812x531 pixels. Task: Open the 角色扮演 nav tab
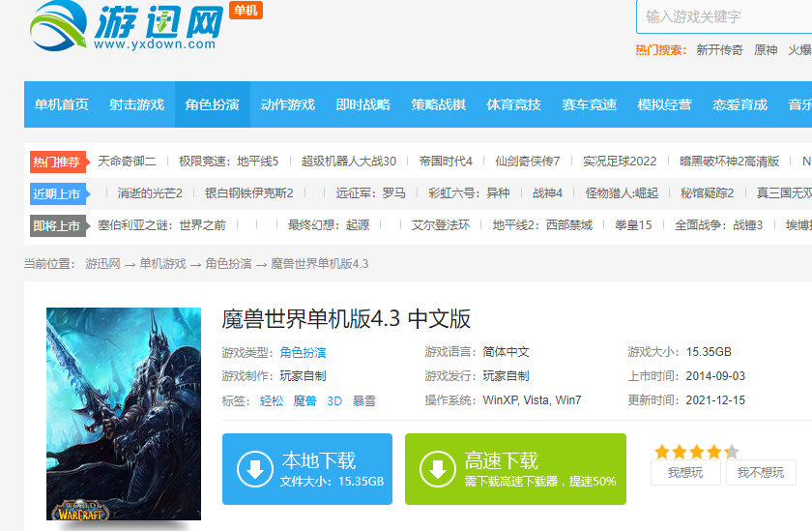pyautogui.click(x=213, y=104)
